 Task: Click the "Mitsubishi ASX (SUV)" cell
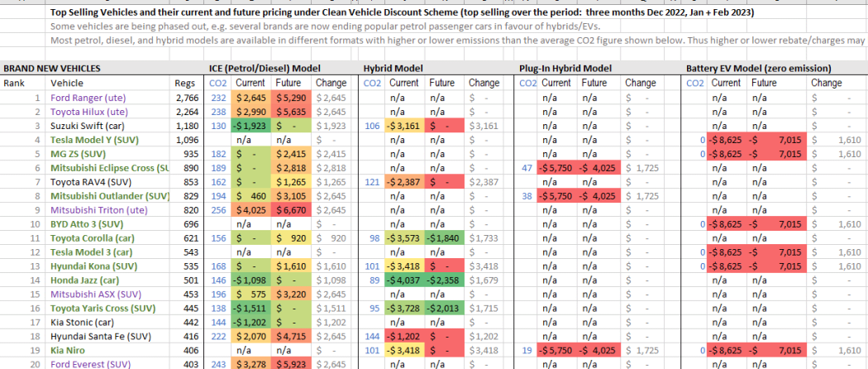[x=108, y=295]
